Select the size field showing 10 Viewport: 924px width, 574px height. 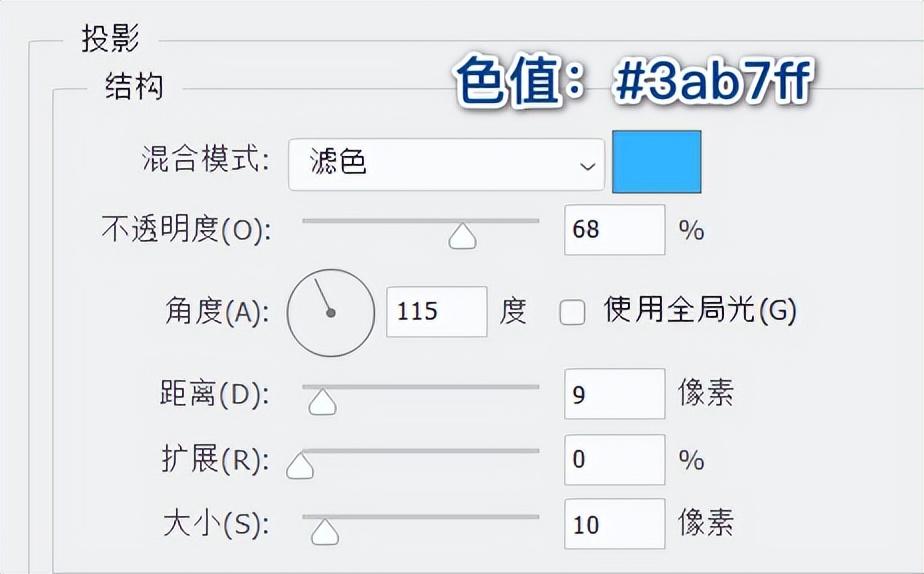[x=614, y=524]
